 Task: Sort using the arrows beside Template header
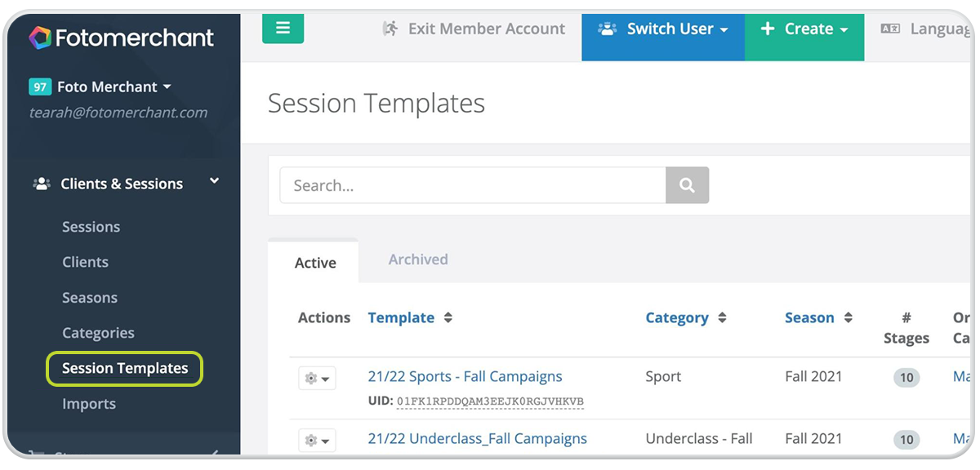point(448,317)
